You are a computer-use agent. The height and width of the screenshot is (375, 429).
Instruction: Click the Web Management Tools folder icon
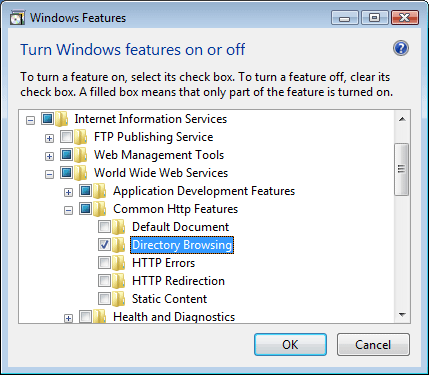pos(80,155)
